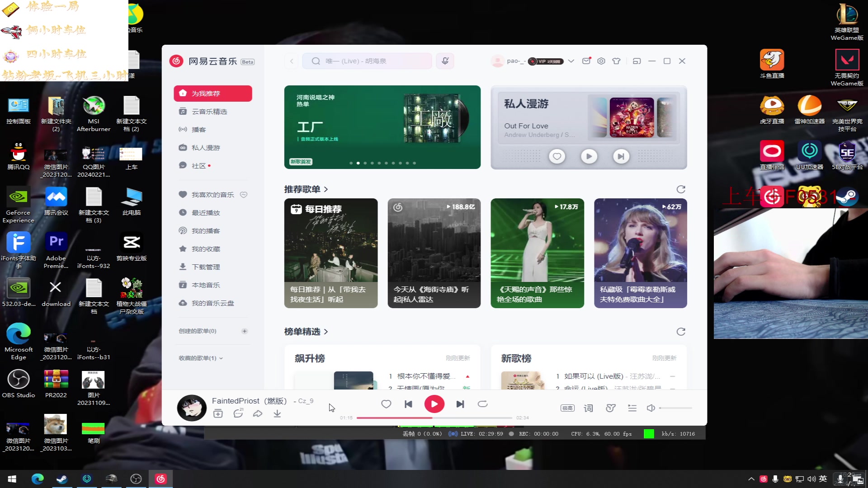This screenshot has width=868, height=488.
Task: Open the play queue list
Action: point(632,408)
